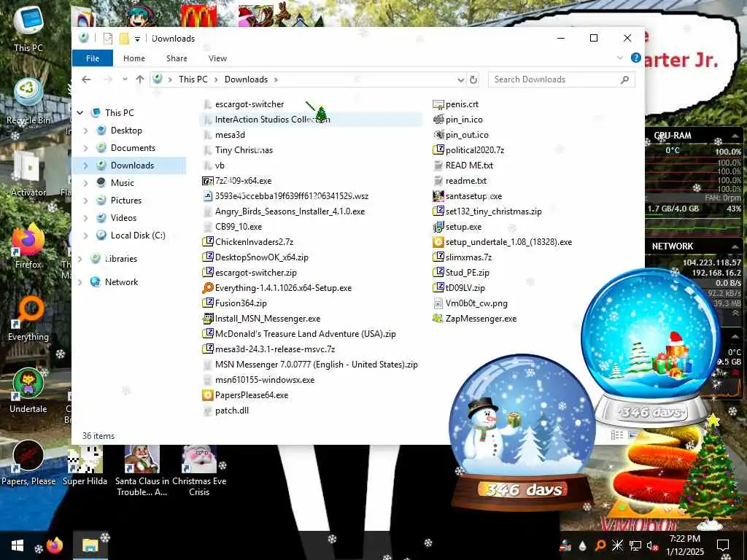Select Install_MSN_Messenger.exe icon

tap(208, 319)
